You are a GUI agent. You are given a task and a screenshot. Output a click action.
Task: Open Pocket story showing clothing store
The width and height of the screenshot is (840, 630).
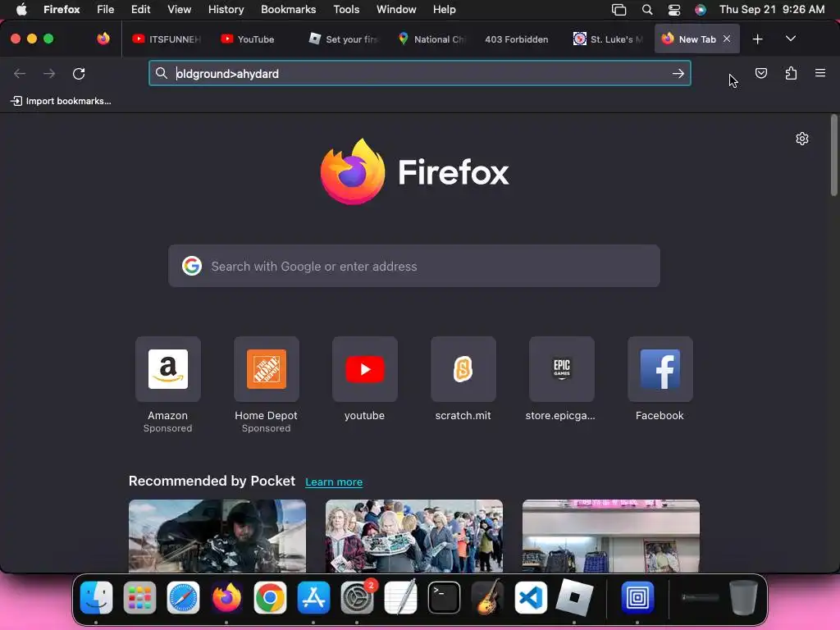coord(610,536)
